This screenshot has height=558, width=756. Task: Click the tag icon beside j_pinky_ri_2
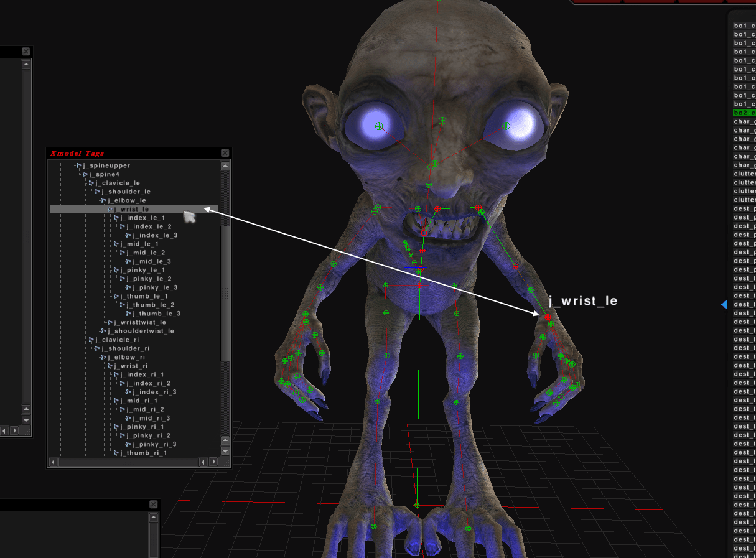[x=123, y=435]
